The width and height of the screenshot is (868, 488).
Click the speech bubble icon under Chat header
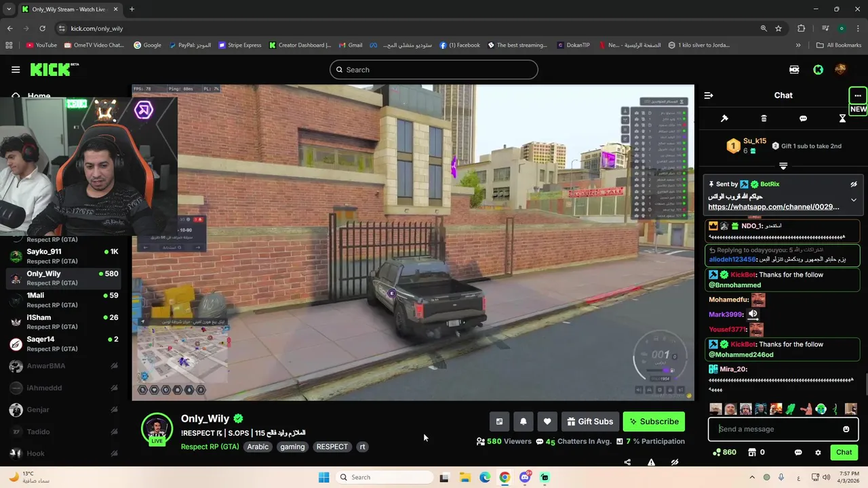click(803, 119)
